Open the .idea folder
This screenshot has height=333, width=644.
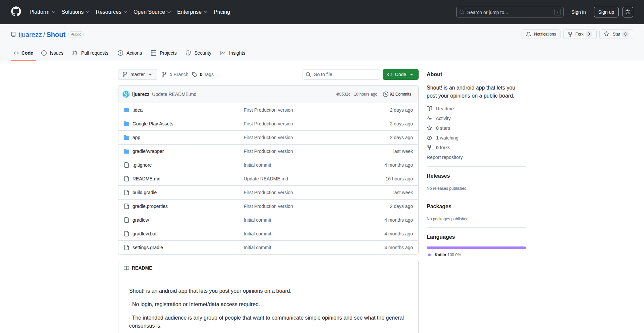[138, 110]
